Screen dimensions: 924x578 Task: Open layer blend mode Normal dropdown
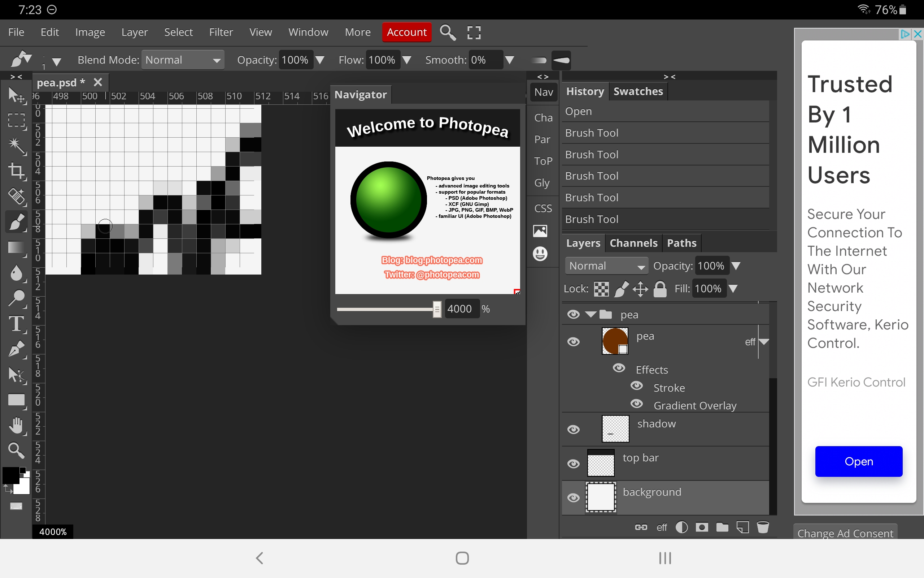(x=606, y=266)
